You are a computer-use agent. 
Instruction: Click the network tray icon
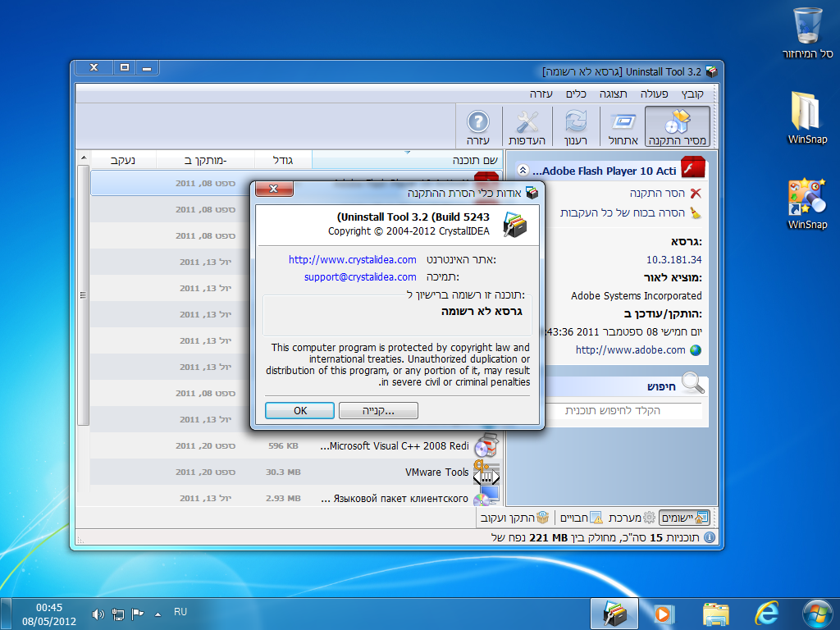coord(118,614)
